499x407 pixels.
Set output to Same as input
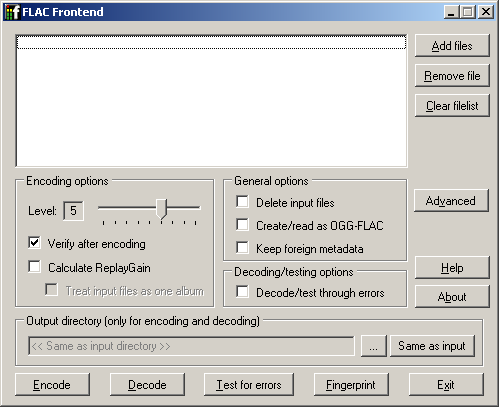click(x=432, y=346)
